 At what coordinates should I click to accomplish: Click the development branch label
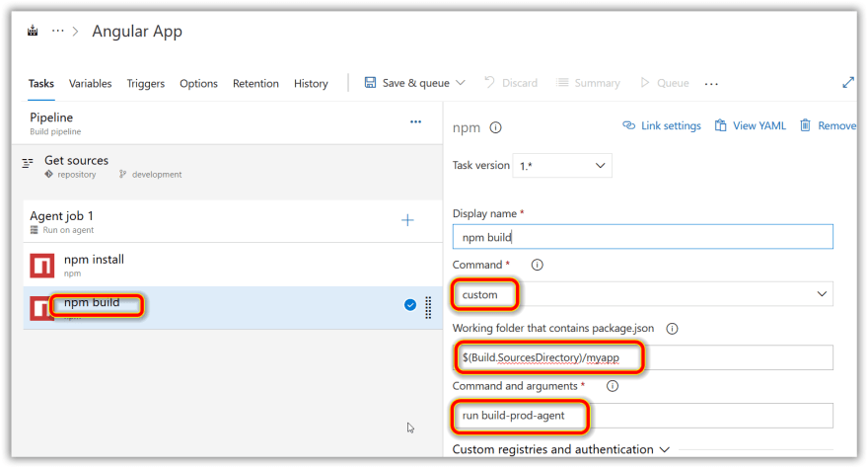157,175
